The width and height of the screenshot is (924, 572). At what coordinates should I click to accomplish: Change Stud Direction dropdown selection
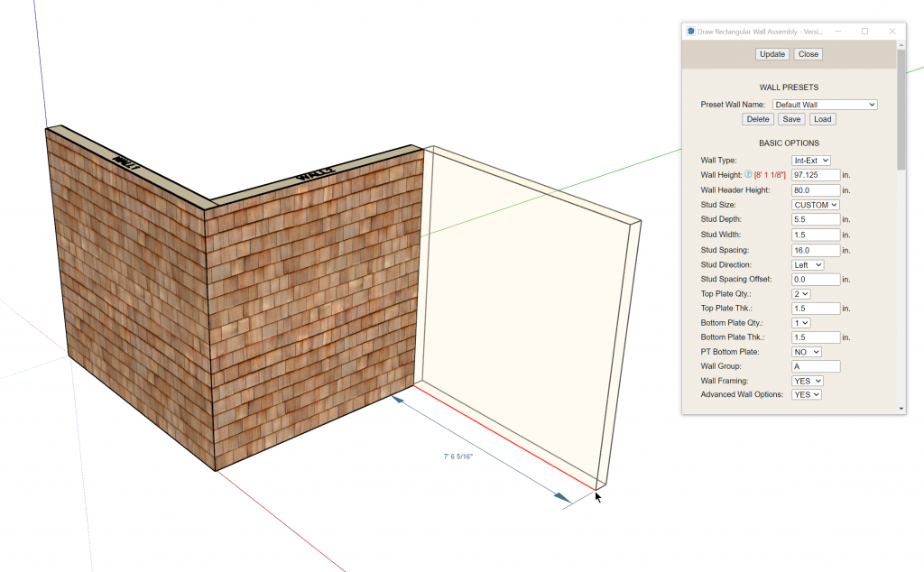pos(808,265)
